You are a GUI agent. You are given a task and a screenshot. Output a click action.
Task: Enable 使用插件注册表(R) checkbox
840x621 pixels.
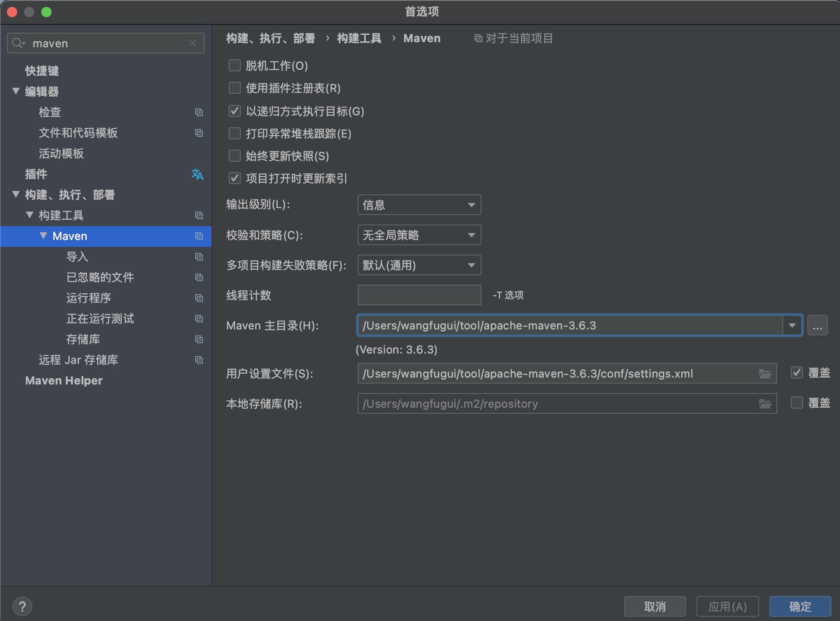(234, 88)
